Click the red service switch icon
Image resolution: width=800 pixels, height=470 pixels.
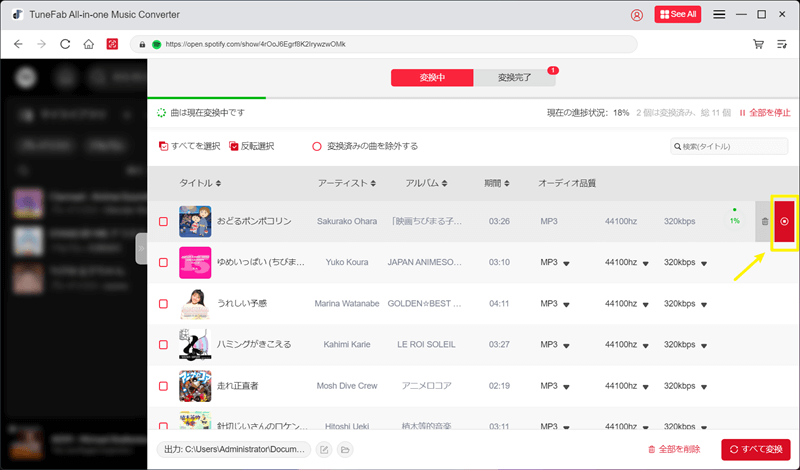coord(112,44)
